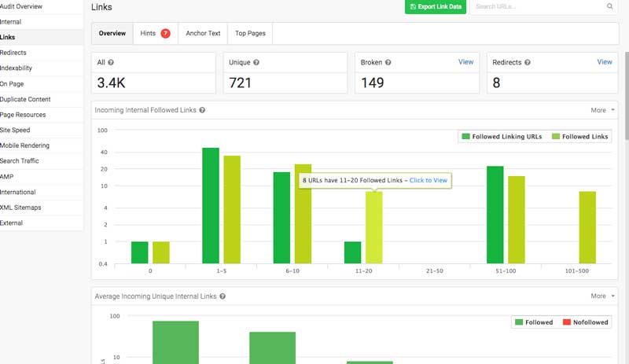Screen dimensions: 629x364
Task: Click the red Hints count badge
Action: (x=166, y=34)
